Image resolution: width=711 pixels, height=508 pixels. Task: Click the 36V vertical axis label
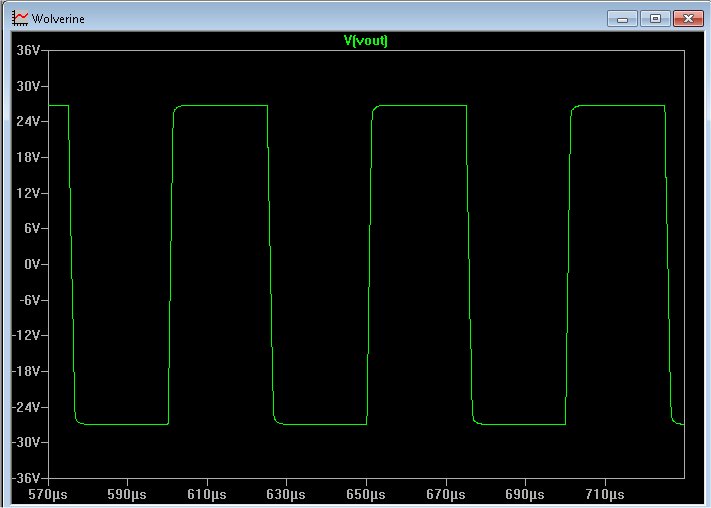pos(28,50)
